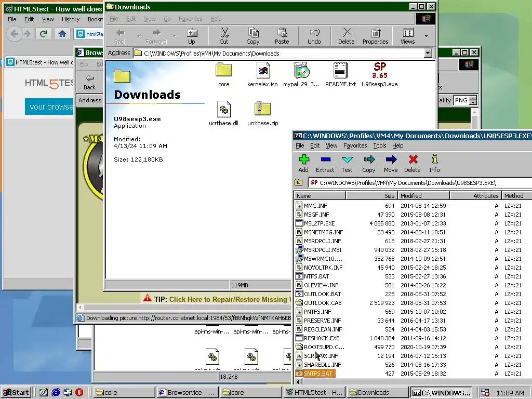Open 7-Zip File menu
532x399 pixels.
tap(300, 145)
